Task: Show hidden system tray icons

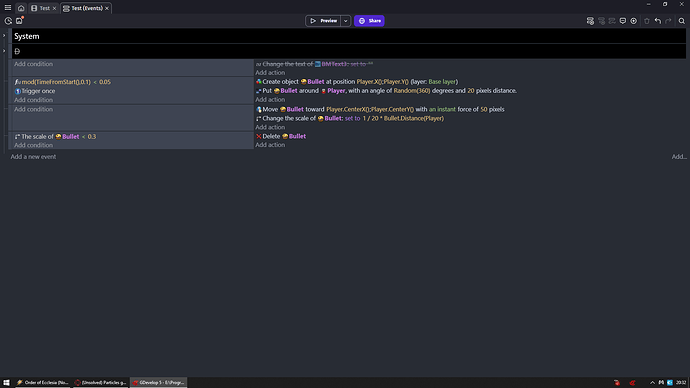Action: pyautogui.click(x=652, y=383)
